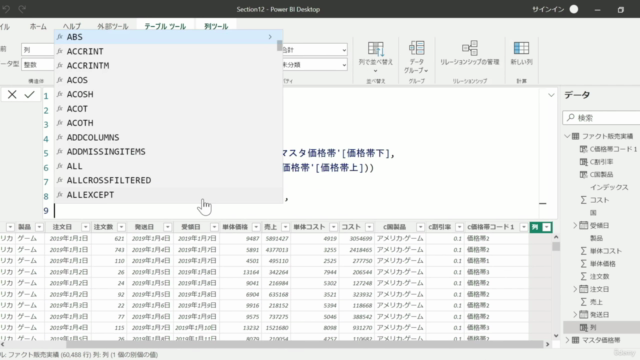This screenshot has width=640, height=360.
Task: Open the 外部ツール ribbon tab
Action: tap(113, 27)
